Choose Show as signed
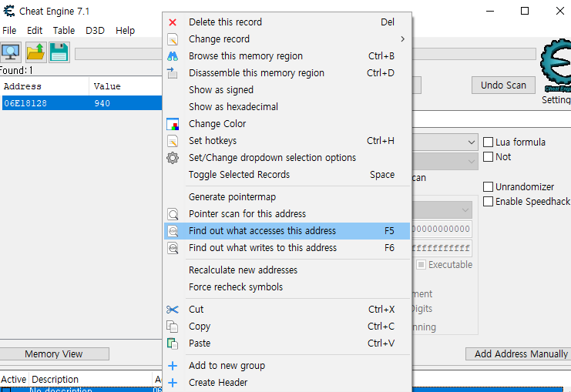This screenshot has height=392, width=571. (x=287, y=90)
